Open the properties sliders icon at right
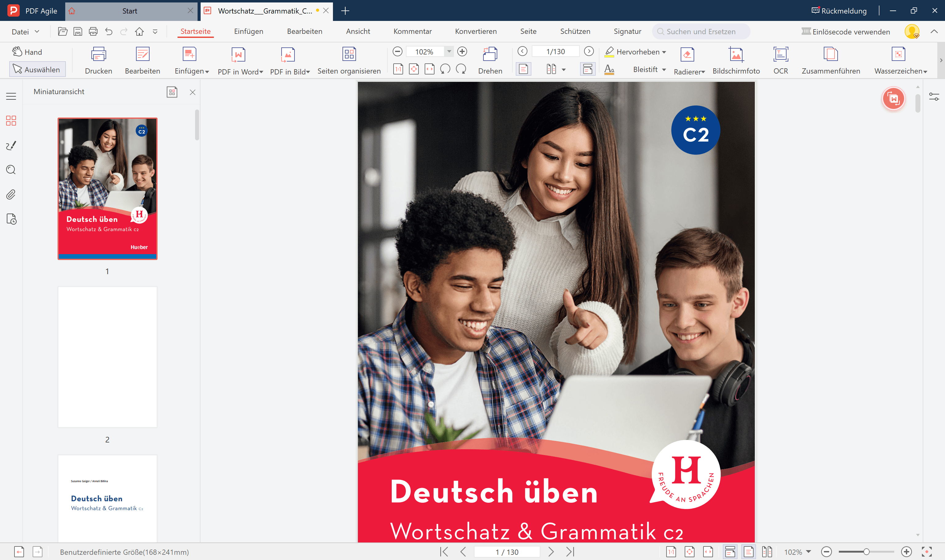Image resolution: width=945 pixels, height=560 pixels. click(x=934, y=97)
